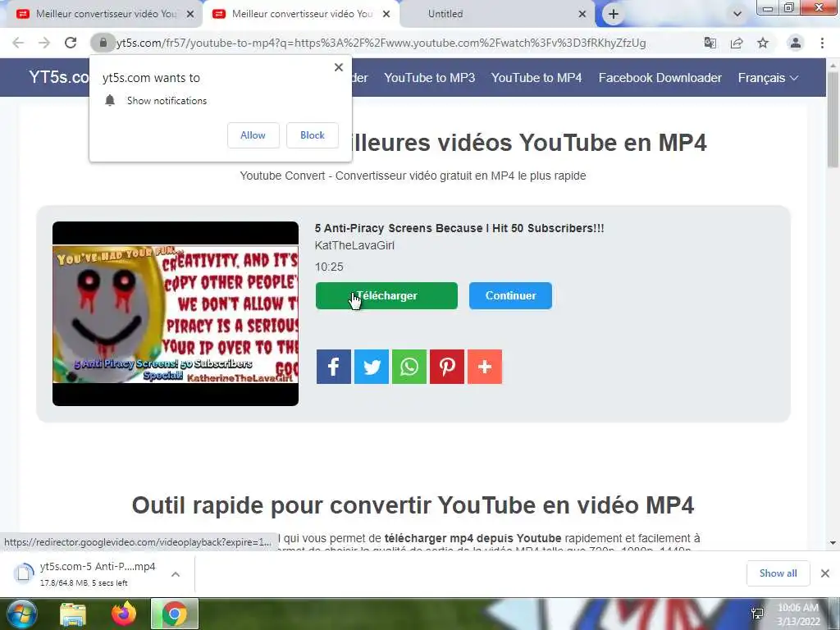Open Windows Explorer from taskbar
The width and height of the screenshot is (840, 630).
(x=73, y=614)
